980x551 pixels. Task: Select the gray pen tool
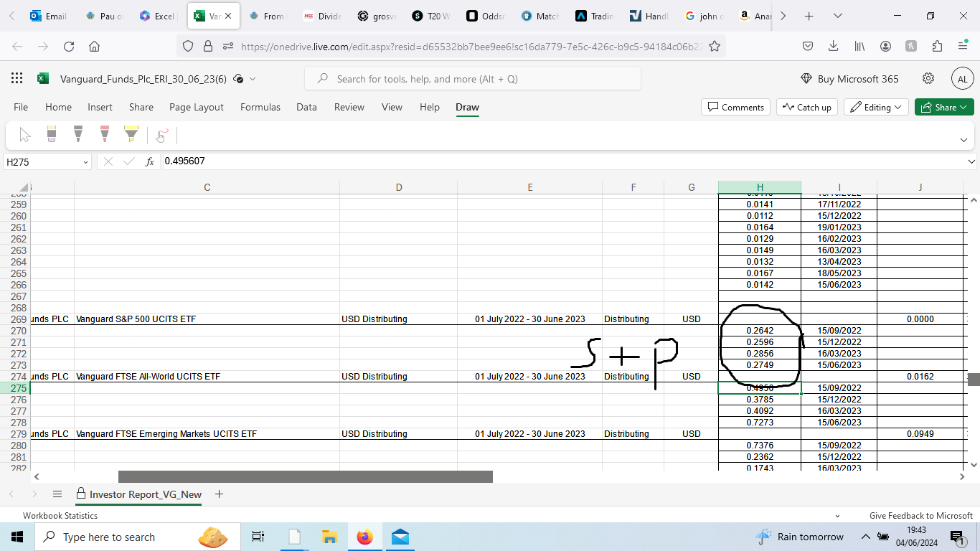(x=78, y=135)
